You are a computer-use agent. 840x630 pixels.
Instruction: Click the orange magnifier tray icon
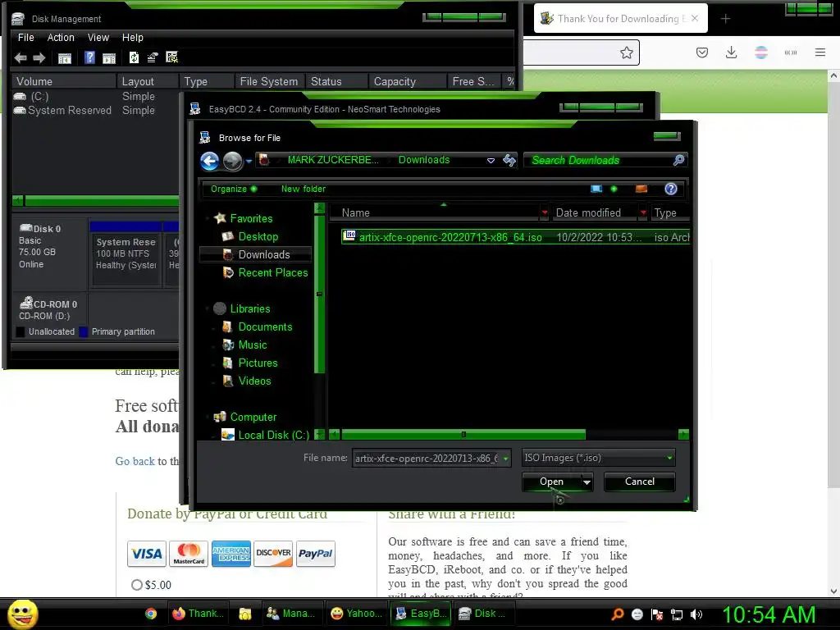click(x=618, y=614)
